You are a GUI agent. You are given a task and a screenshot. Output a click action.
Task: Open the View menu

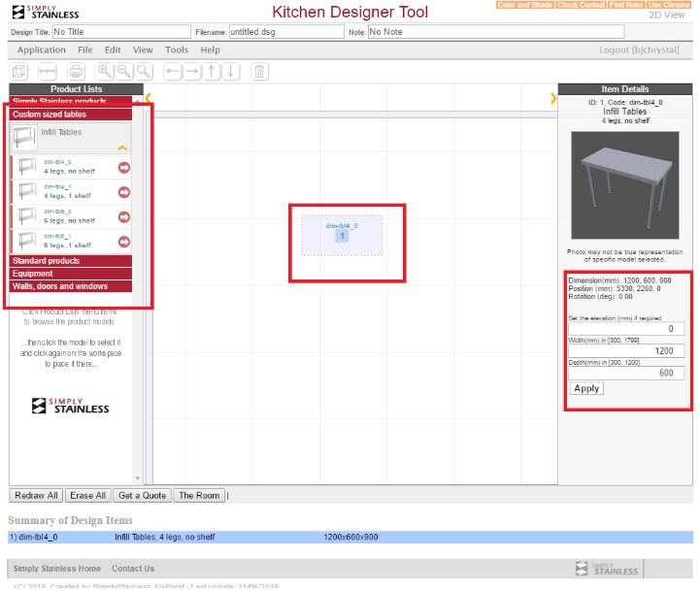143,50
